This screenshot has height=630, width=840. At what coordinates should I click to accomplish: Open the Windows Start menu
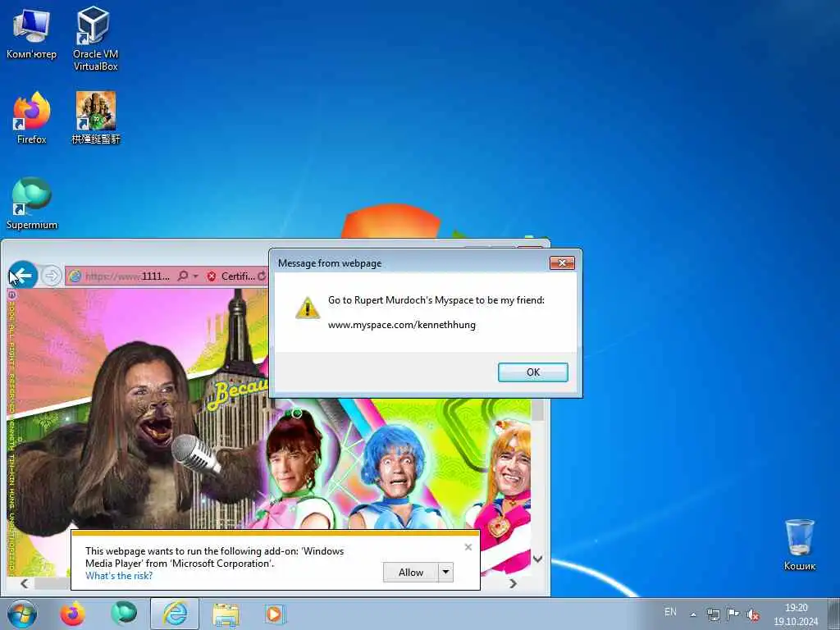(22, 614)
